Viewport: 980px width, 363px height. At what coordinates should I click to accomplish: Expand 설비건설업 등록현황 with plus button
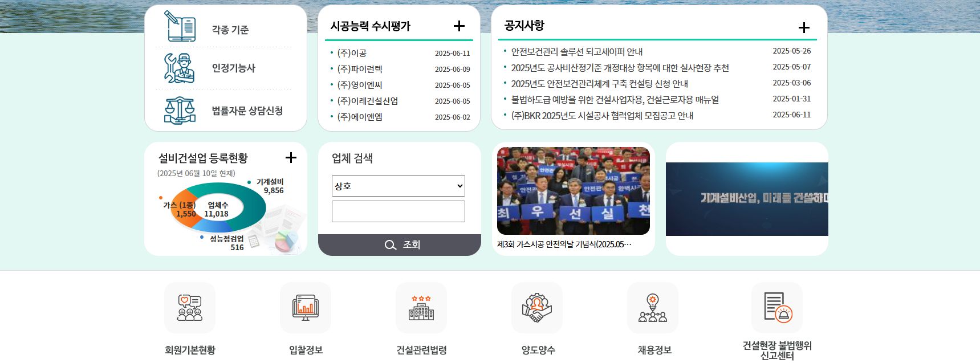tap(291, 158)
